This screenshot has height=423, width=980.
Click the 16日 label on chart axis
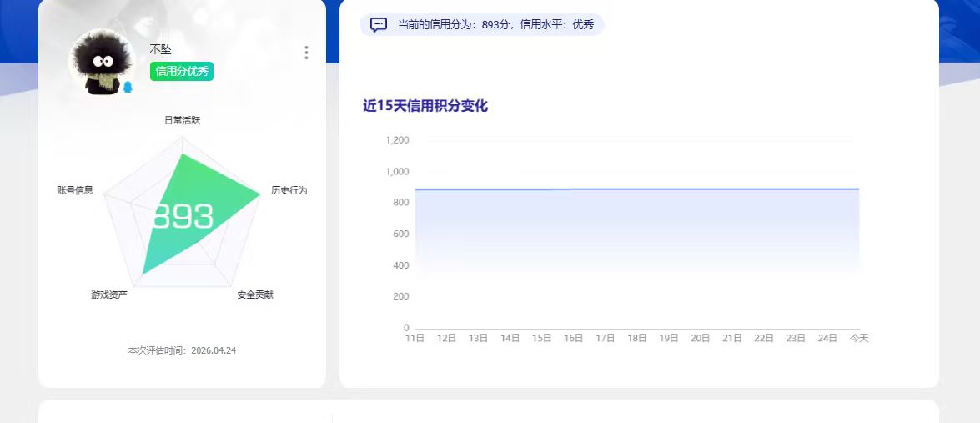click(x=574, y=338)
